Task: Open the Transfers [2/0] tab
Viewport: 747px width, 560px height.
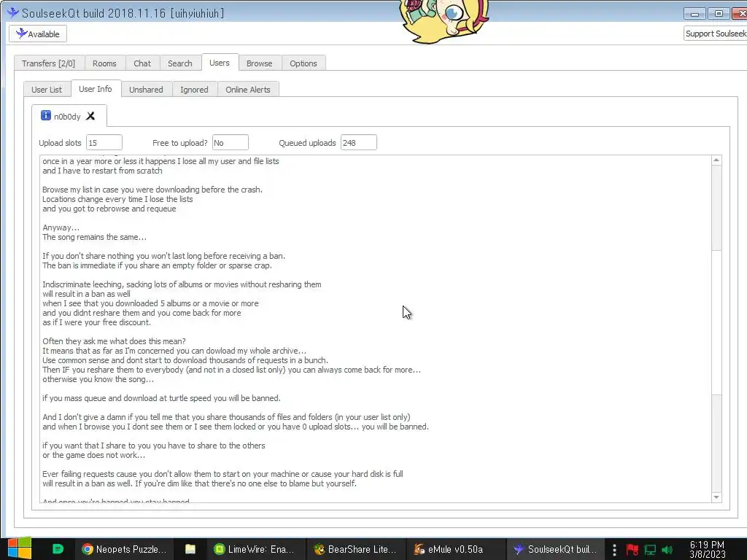Action: point(49,63)
